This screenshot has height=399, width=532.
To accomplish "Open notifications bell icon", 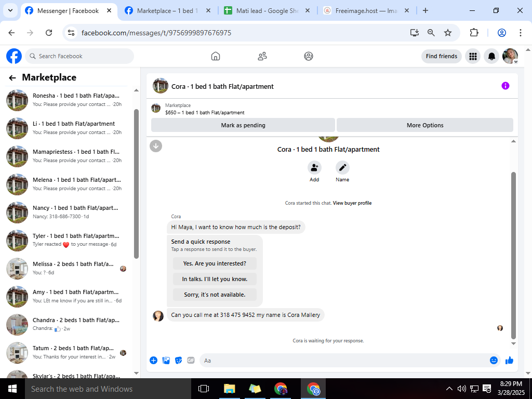I will click(x=491, y=56).
